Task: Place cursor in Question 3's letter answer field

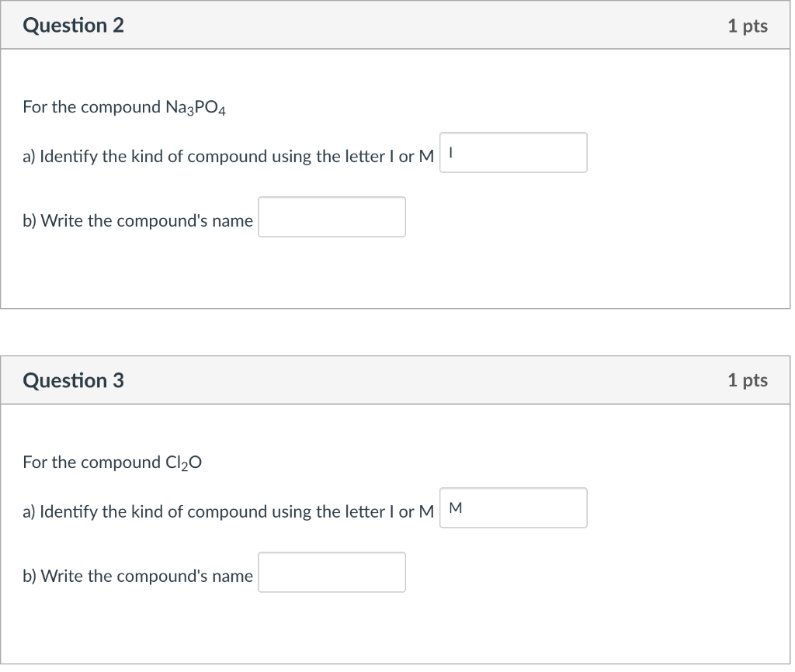Action: pos(512,507)
